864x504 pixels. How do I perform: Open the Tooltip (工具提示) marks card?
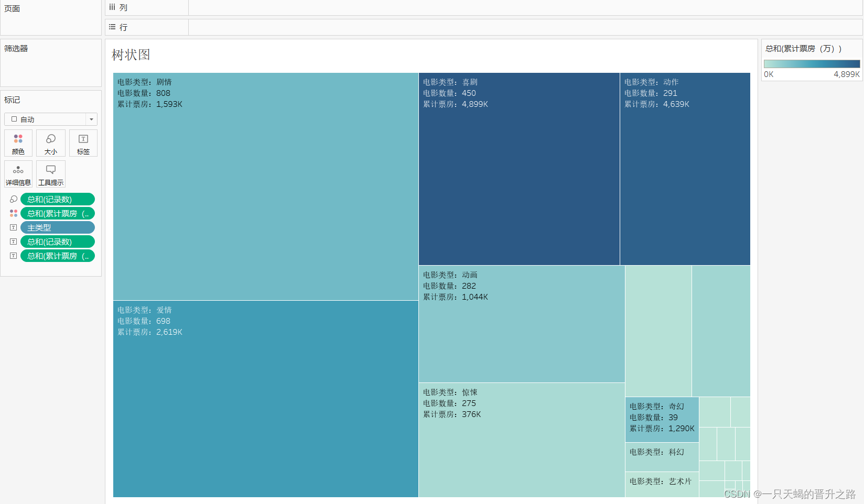[51, 174]
